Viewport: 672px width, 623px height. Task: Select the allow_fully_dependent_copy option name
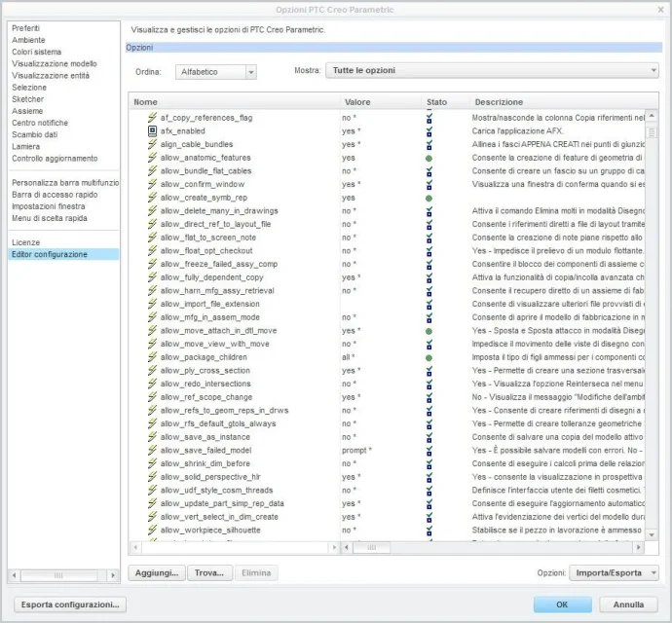[211, 277]
